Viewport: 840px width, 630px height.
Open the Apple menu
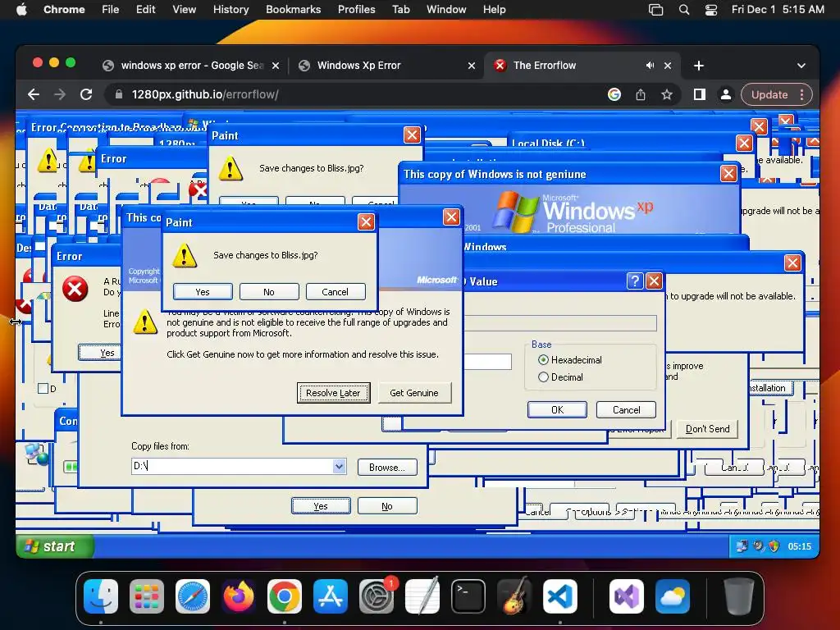coord(21,10)
